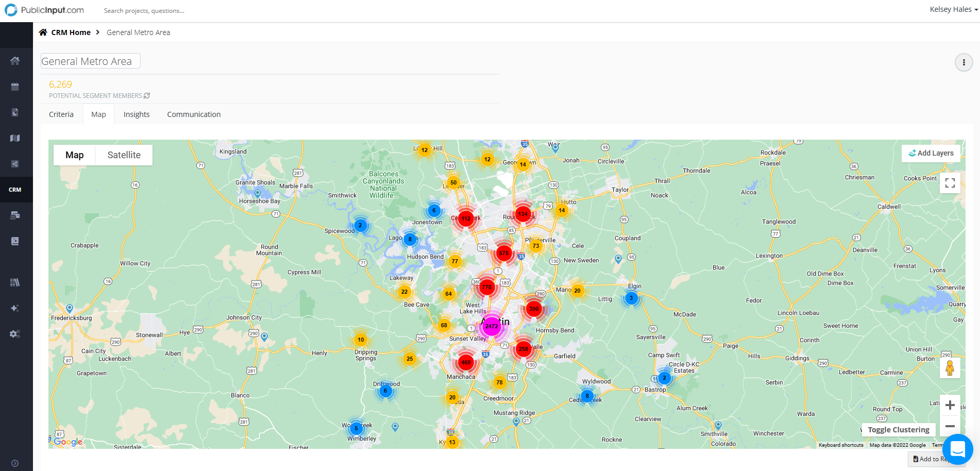Open the map icon in sidebar
Image resolution: width=980 pixels, height=471 pixels.
tap(15, 138)
